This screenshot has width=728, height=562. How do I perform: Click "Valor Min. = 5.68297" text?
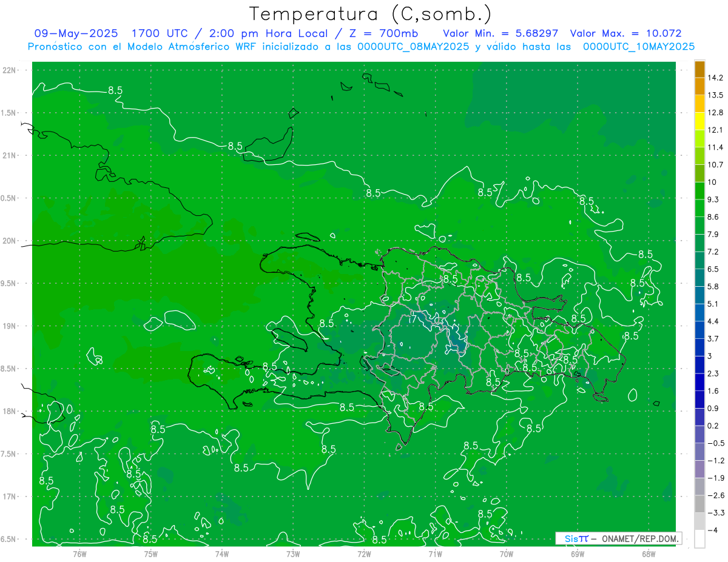[x=501, y=33]
